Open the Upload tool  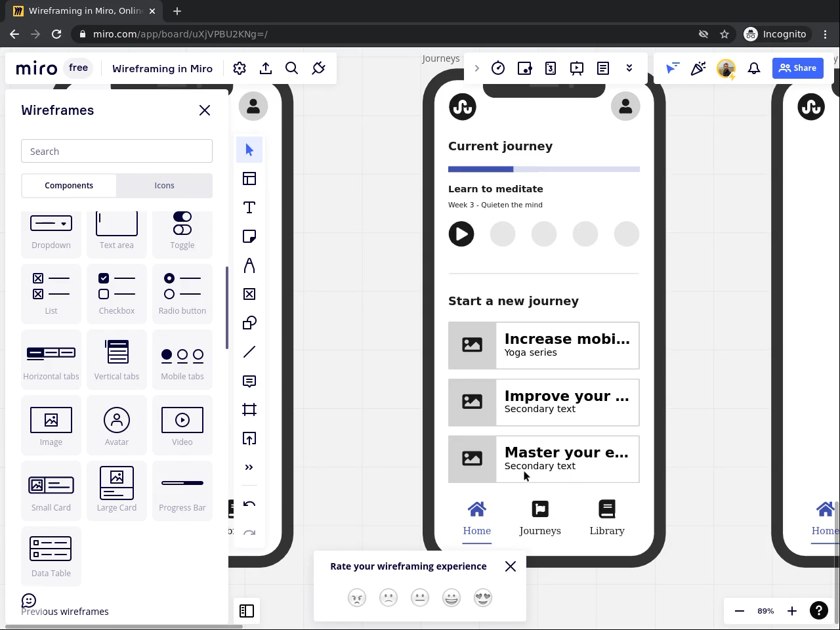tap(249, 438)
